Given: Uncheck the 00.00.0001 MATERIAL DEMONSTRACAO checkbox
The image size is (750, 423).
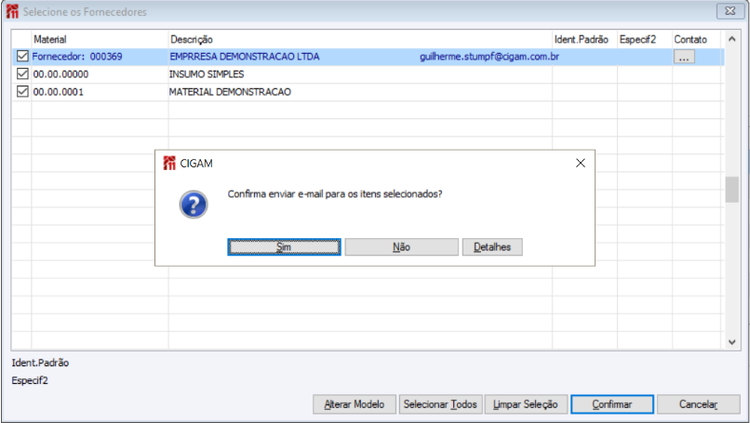Looking at the screenshot, I should coord(22,91).
